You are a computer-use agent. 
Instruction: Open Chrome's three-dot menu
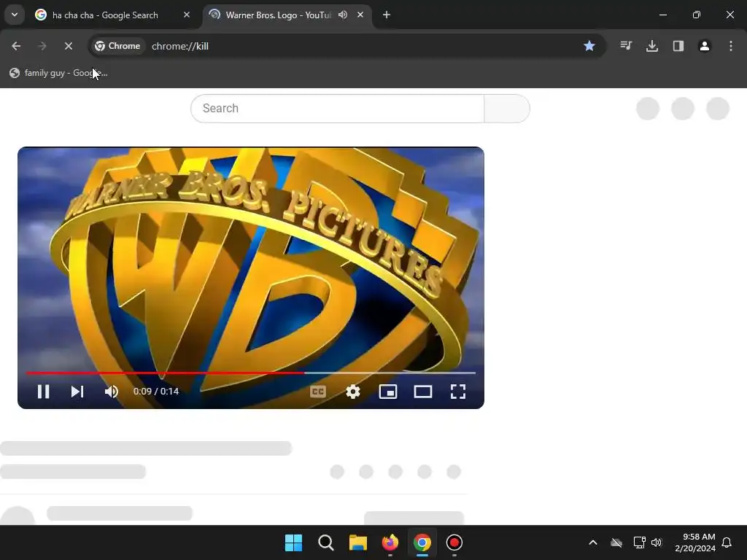[730, 46]
